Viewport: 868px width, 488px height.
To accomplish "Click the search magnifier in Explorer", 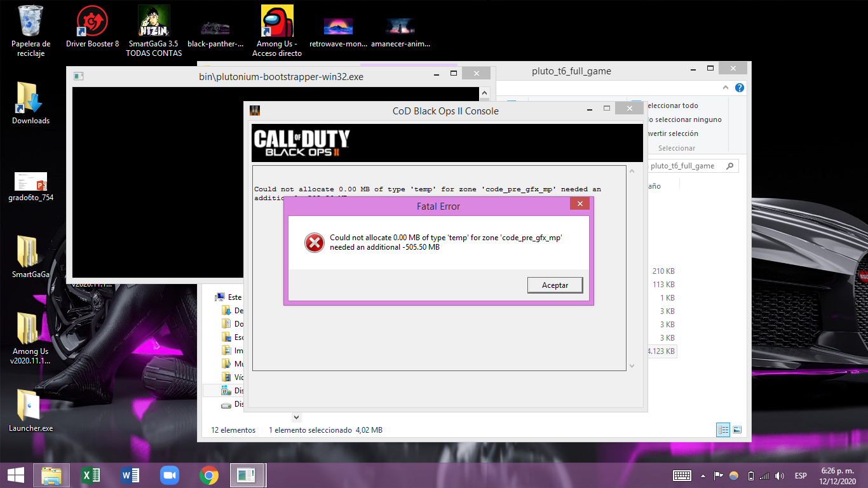I will (x=730, y=166).
